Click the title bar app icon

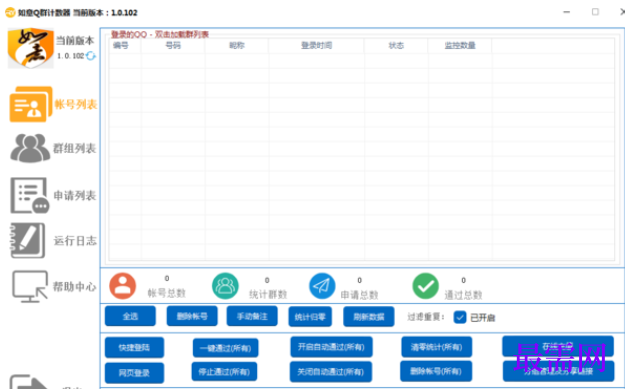coord(10,12)
